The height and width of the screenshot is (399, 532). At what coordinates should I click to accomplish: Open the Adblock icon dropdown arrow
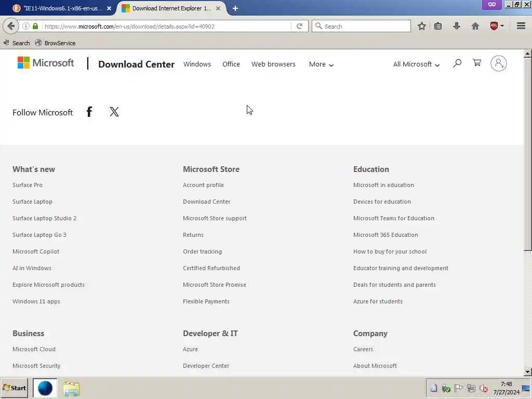point(502,26)
